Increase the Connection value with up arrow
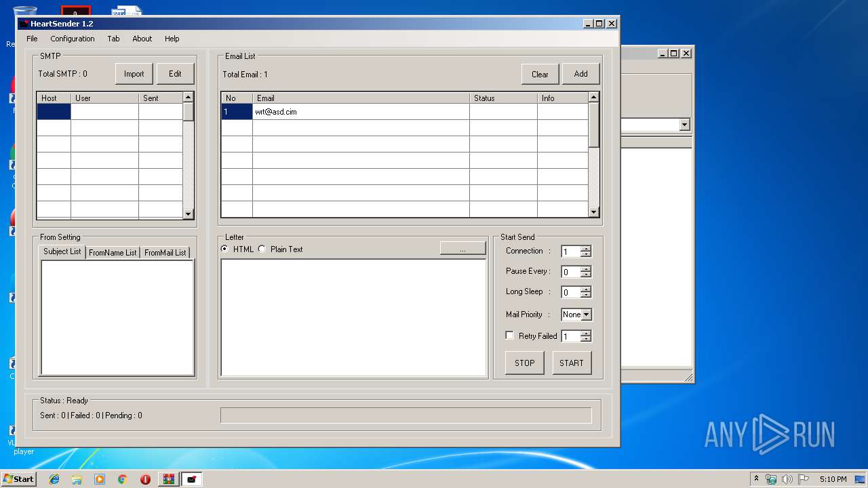Image resolution: width=868 pixels, height=488 pixels. [586, 249]
